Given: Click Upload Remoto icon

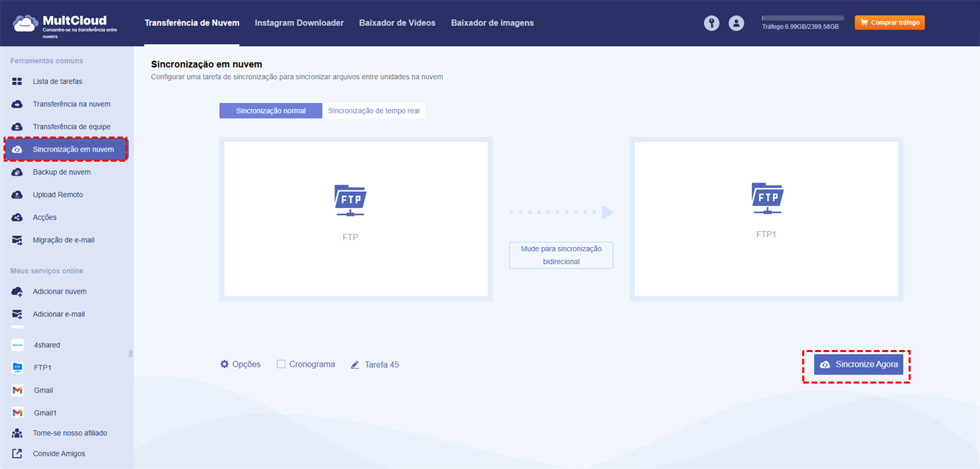Looking at the screenshot, I should click(x=17, y=195).
